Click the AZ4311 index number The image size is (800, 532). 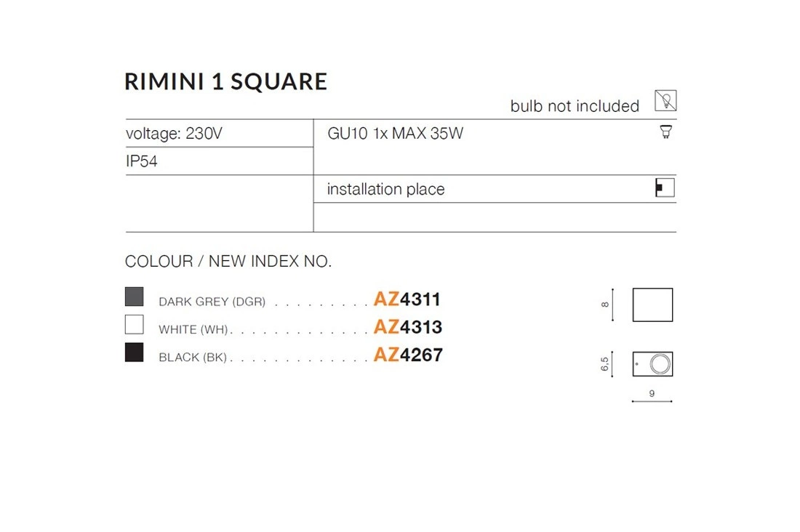click(407, 299)
